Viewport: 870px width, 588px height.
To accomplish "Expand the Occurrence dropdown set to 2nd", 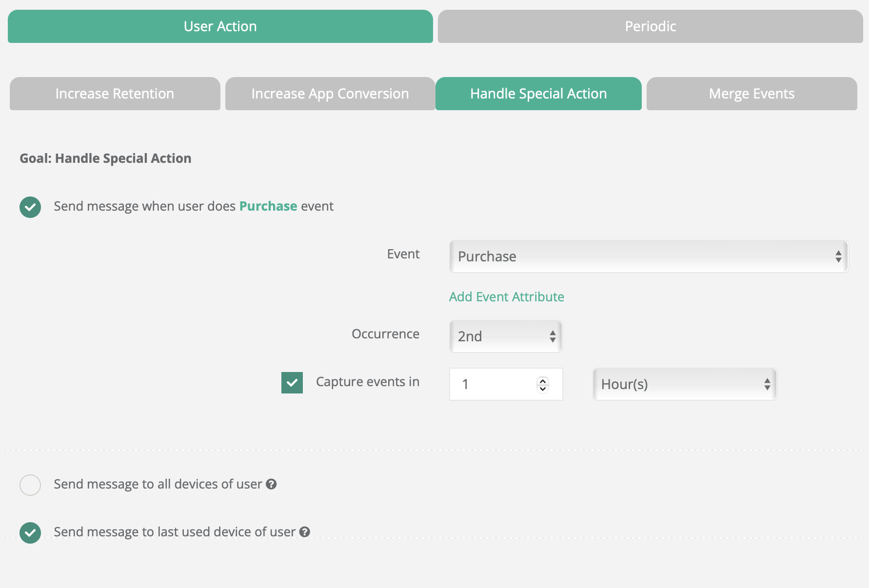I will point(506,336).
